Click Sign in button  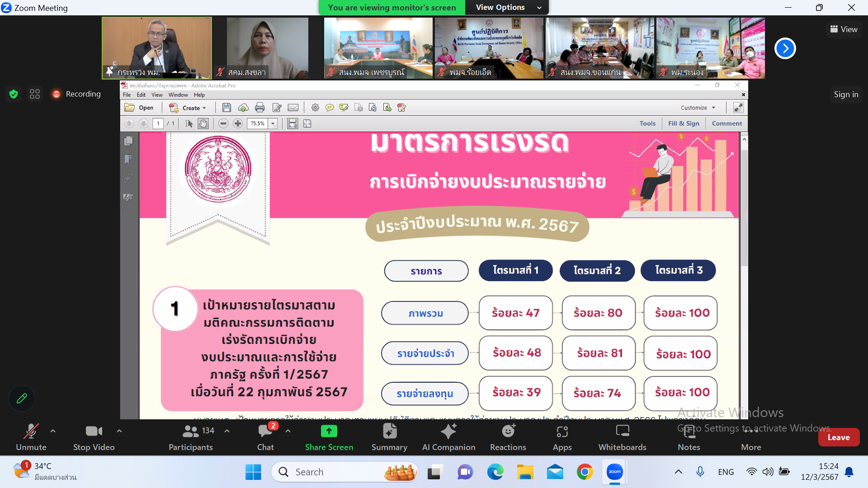tap(846, 94)
